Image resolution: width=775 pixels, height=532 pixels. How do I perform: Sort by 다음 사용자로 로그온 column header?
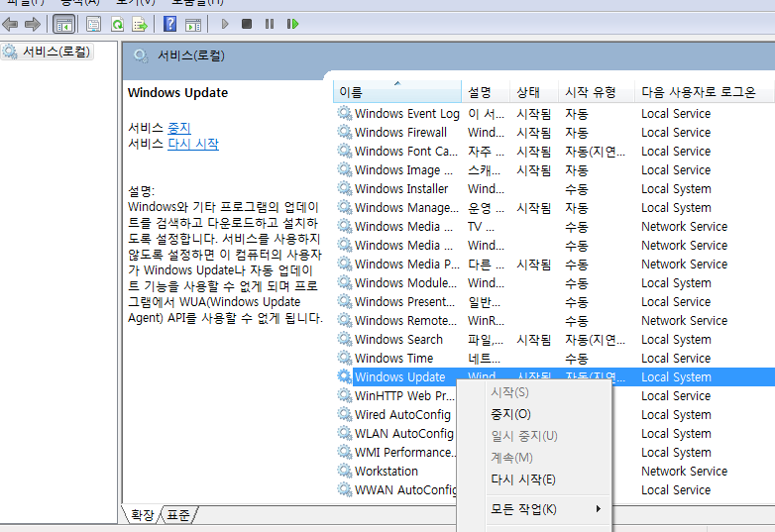tap(705, 92)
